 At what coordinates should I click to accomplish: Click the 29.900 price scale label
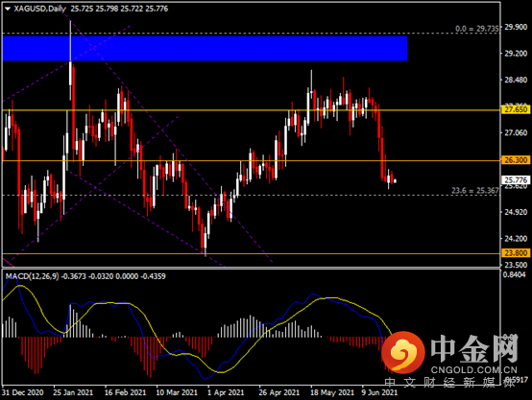tap(516, 27)
